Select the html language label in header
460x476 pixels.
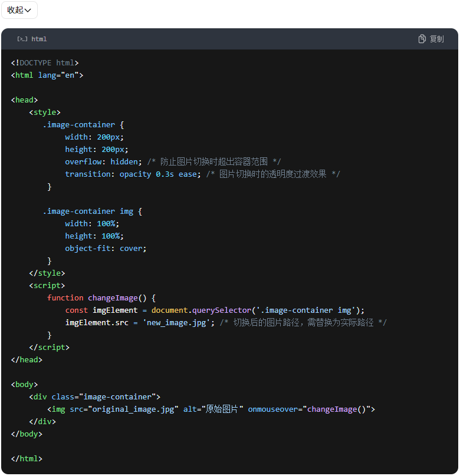coord(39,39)
